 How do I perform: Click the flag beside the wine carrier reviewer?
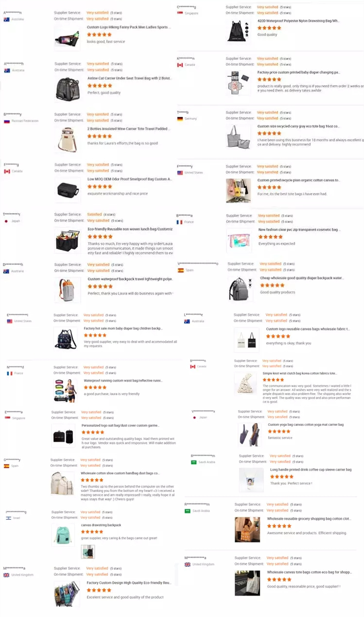click(x=7, y=121)
